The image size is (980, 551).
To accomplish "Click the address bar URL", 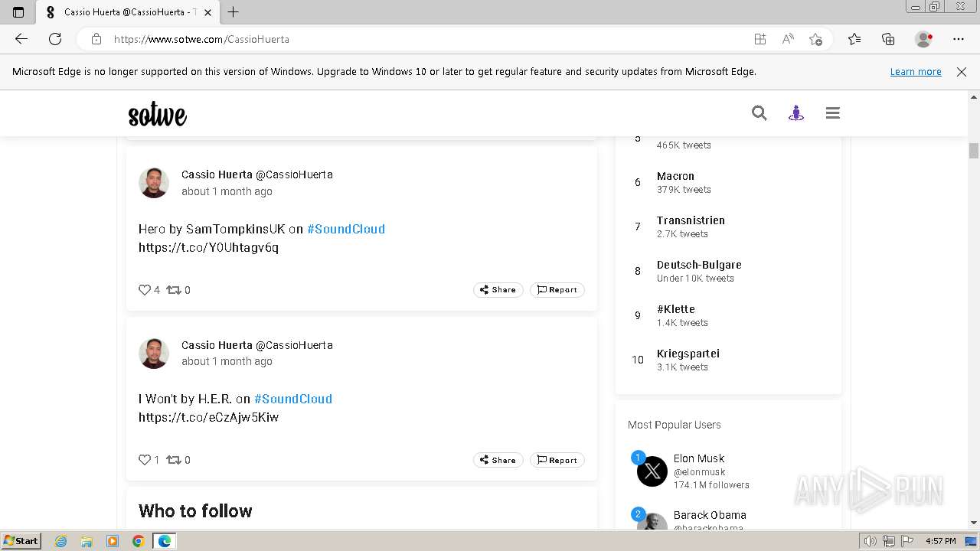I will [x=201, y=39].
